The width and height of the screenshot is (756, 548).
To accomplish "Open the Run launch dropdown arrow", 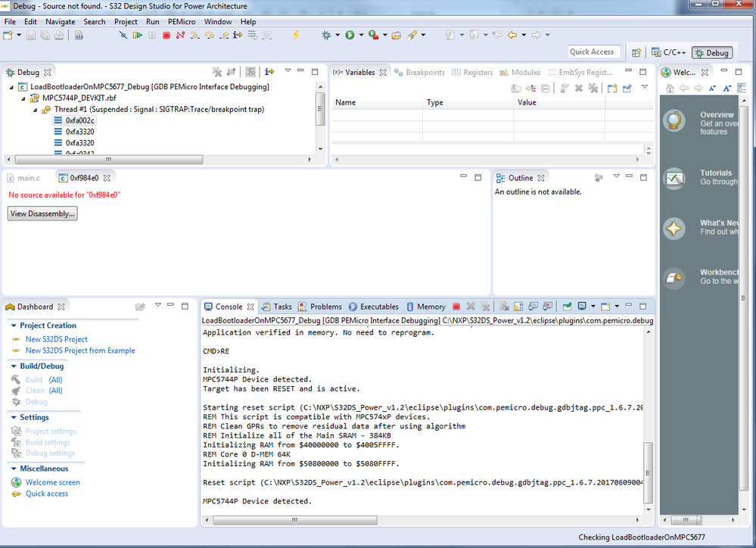I will [x=361, y=35].
